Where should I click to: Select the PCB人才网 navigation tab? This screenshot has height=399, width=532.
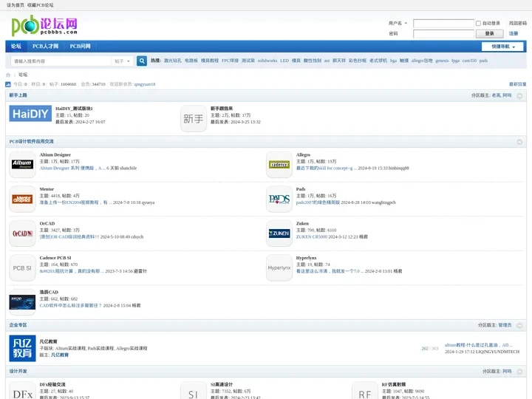(x=46, y=46)
